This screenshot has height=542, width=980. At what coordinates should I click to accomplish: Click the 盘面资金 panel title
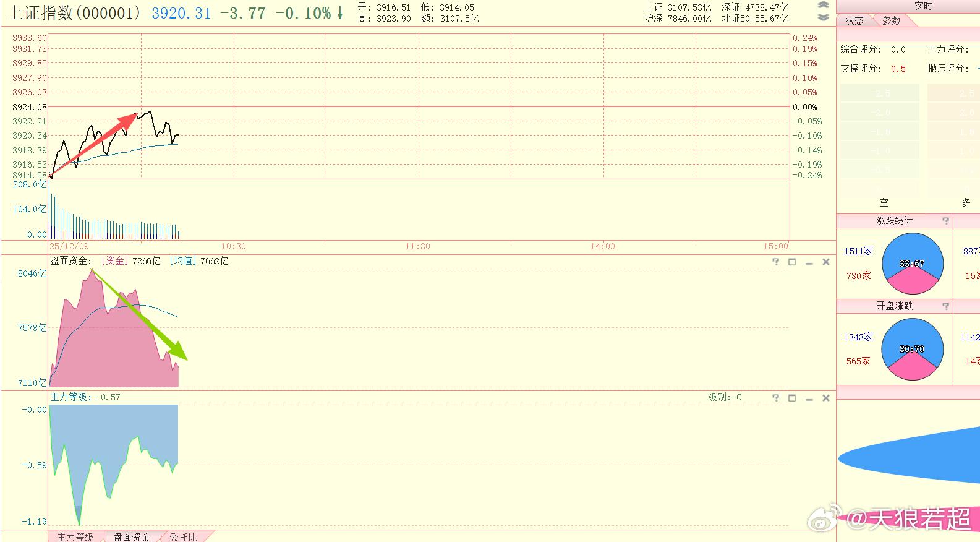point(71,261)
